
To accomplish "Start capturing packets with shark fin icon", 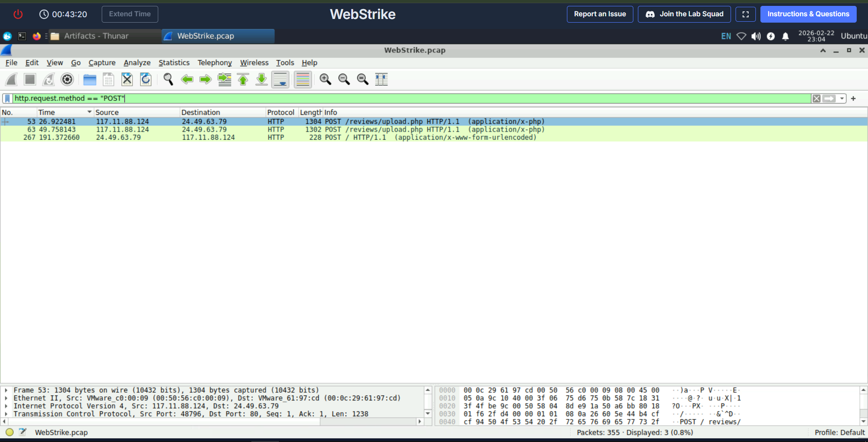I will point(11,80).
